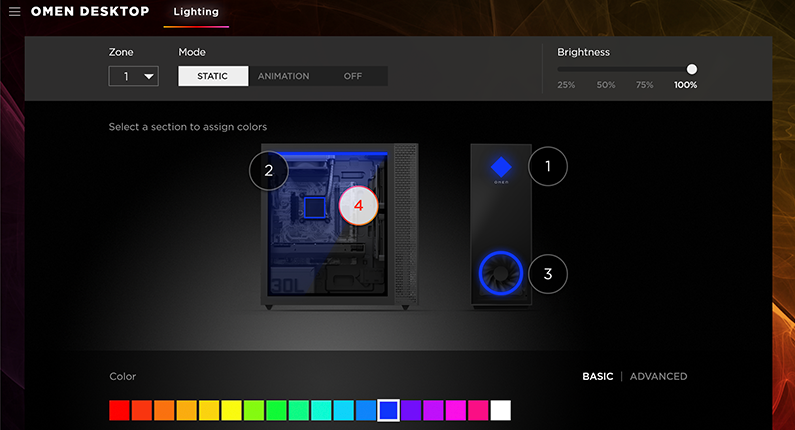Screen dimensions: 795x430
Task: Pick the red color swatch
Action: click(x=119, y=410)
